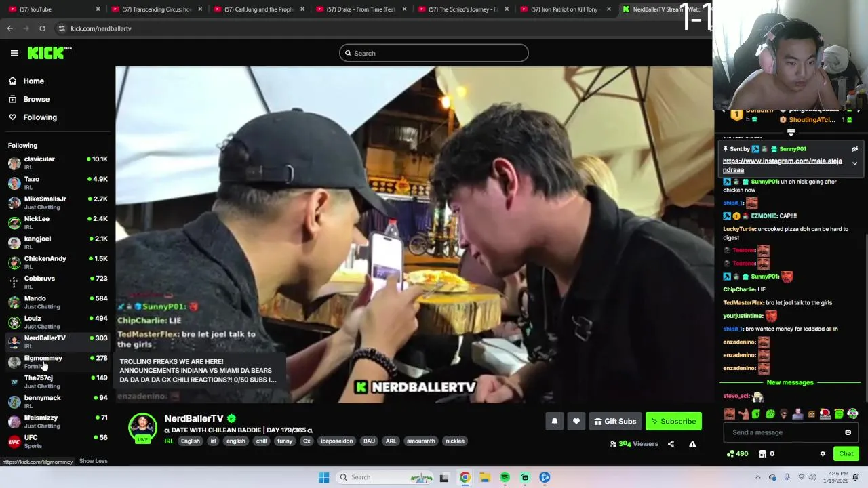Viewport: 868px width, 488px height.
Task: Click the Kick logo
Action: click(x=49, y=53)
